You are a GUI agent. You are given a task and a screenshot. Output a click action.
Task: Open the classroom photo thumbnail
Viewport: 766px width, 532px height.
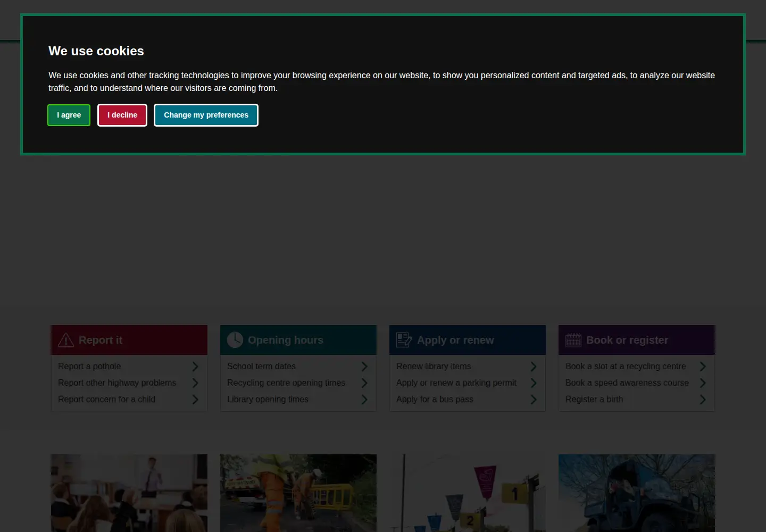tap(129, 493)
